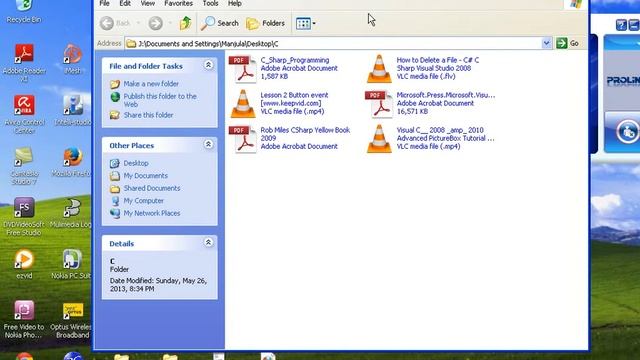Open the Search pane
The image size is (640, 360).
click(220, 23)
